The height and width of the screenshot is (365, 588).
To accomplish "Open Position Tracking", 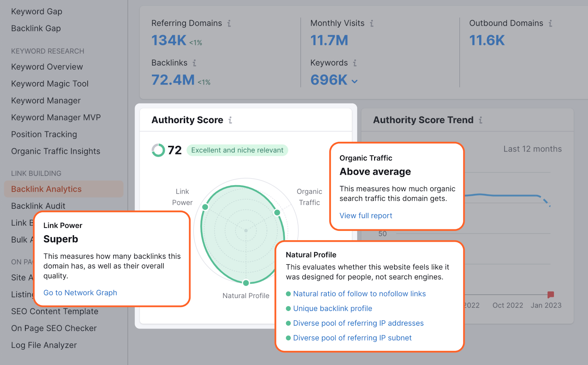I will [44, 134].
